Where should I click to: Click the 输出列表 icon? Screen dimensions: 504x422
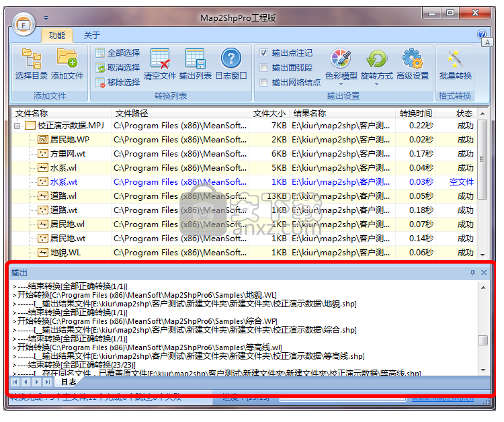point(195,58)
